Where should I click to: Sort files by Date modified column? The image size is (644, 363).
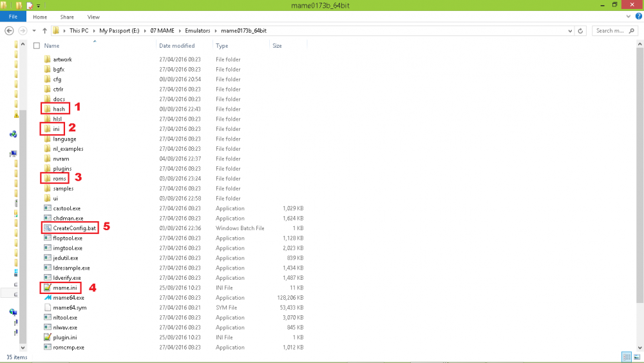(176, 46)
